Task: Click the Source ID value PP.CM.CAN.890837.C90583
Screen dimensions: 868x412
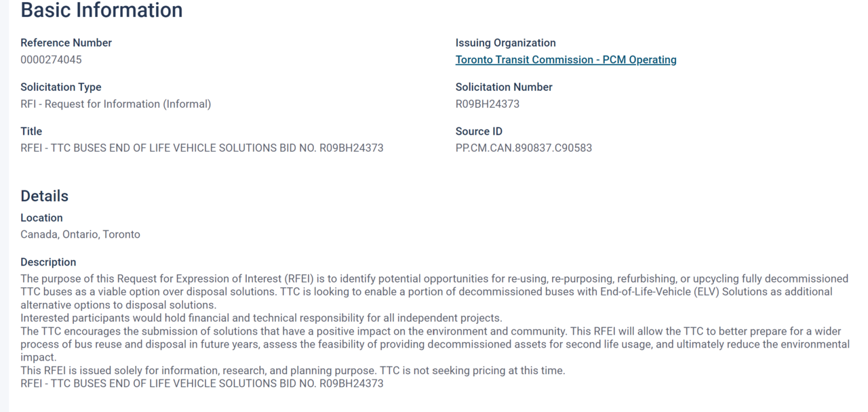Action: pos(524,148)
